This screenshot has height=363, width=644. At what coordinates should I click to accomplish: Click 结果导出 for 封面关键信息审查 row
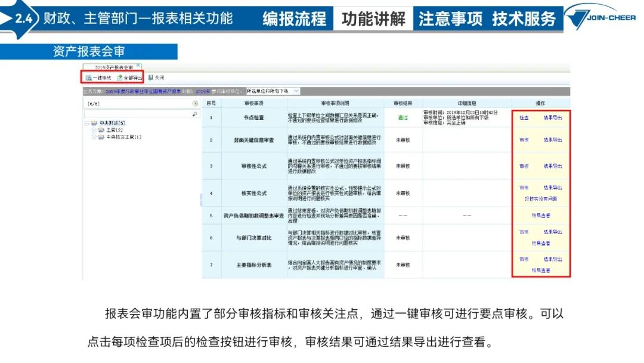pyautogui.click(x=553, y=140)
